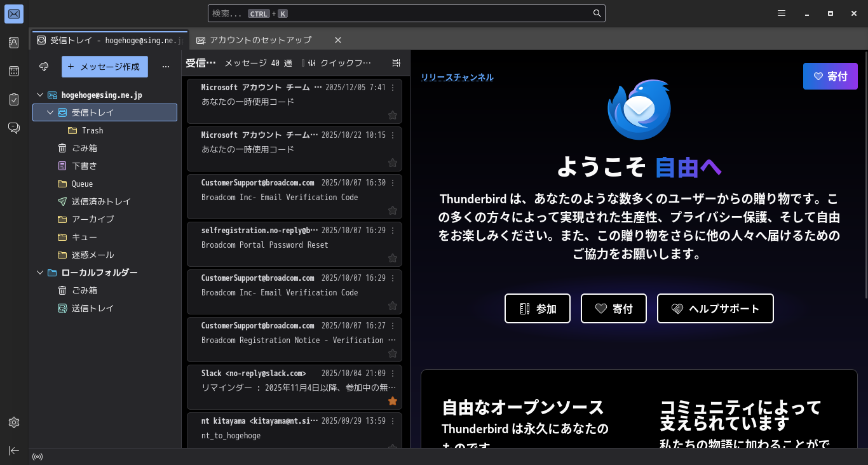The width and height of the screenshot is (868, 465).
Task: Open the folder pane options (…) menu
Action: coord(166,67)
